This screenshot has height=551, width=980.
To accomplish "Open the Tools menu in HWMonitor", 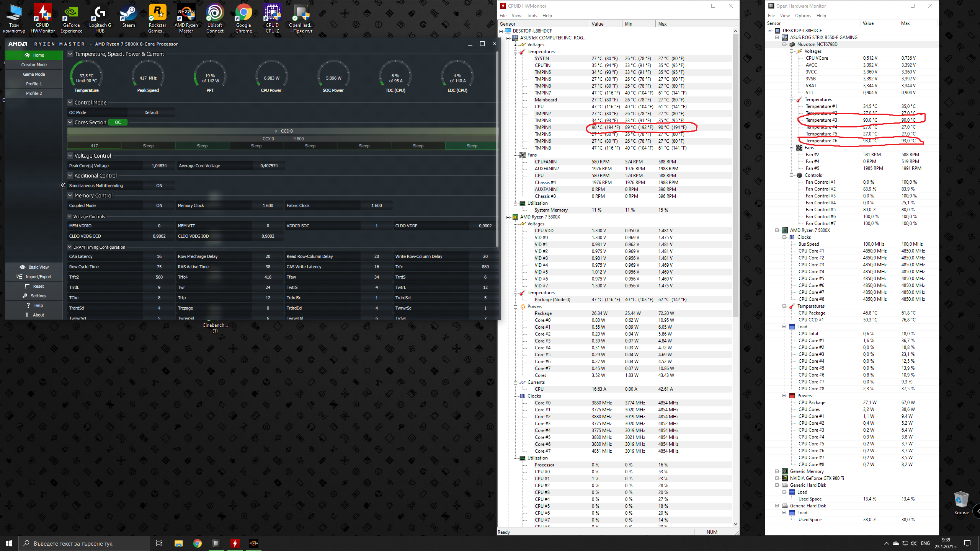I will pyautogui.click(x=532, y=16).
